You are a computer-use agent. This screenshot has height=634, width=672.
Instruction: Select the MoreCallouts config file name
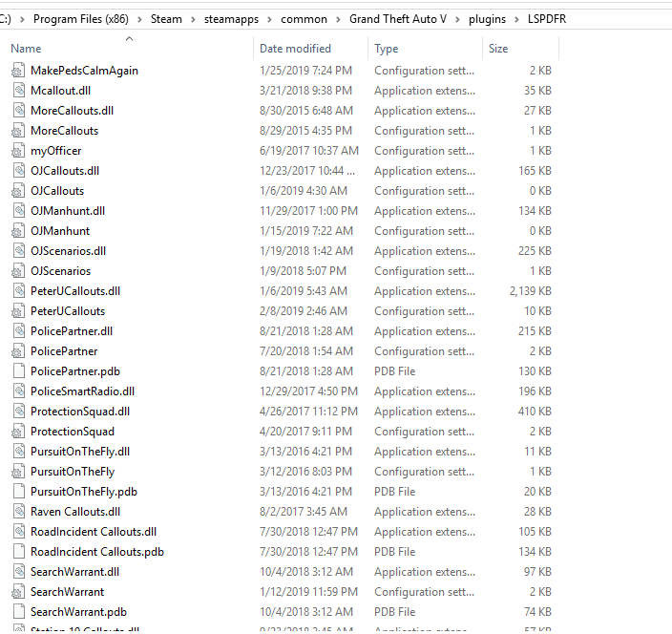coord(64,131)
